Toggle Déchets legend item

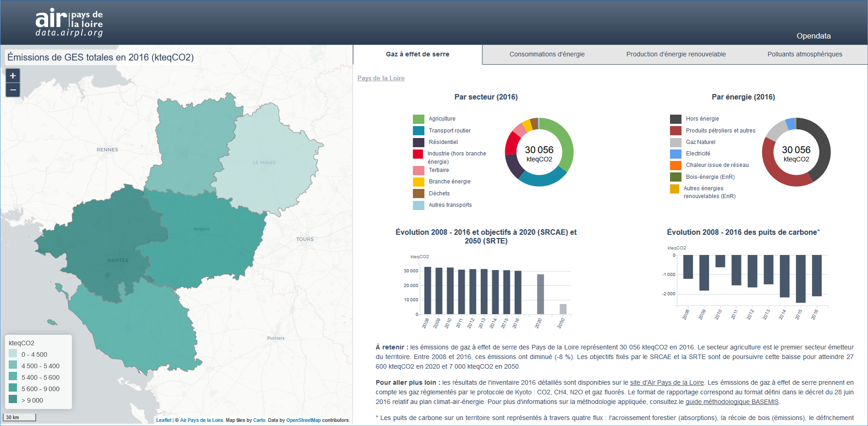point(418,194)
